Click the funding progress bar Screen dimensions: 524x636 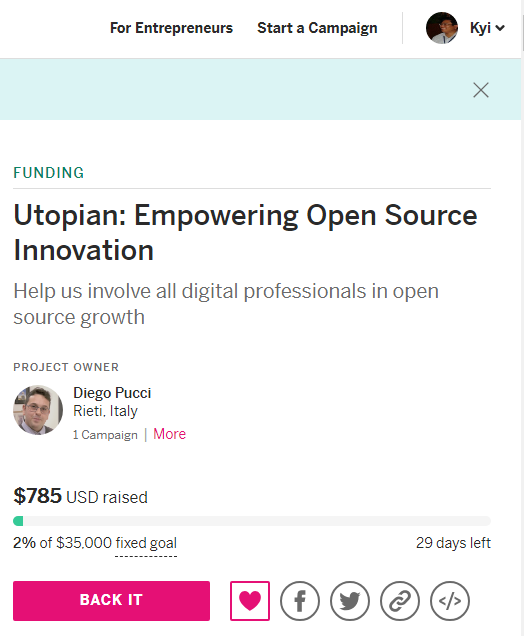pos(252,521)
